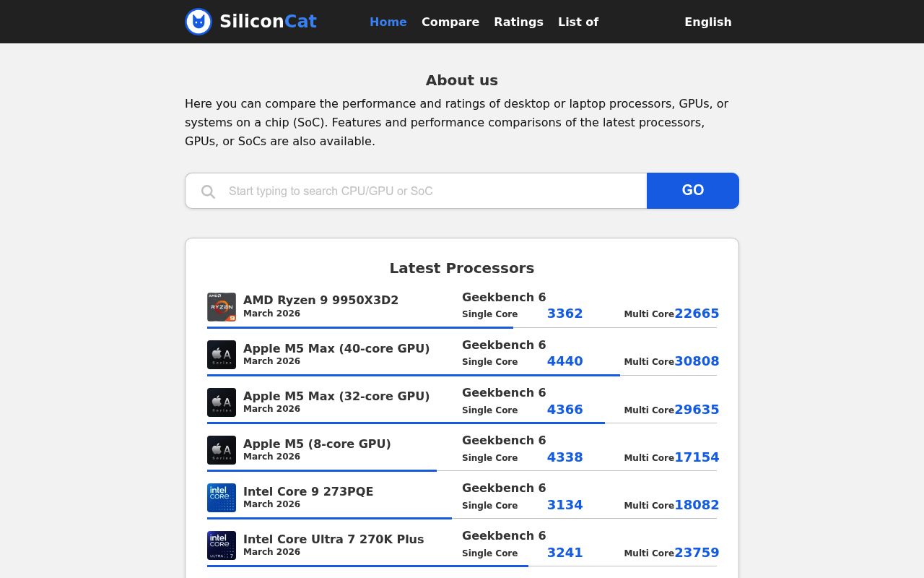Click Apple M5 Max 40-core chip icon

point(222,355)
